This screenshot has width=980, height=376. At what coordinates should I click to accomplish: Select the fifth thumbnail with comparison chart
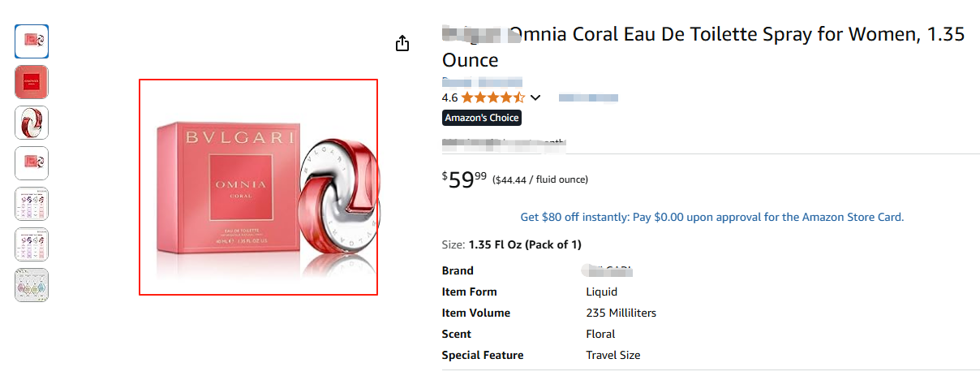tap(32, 204)
